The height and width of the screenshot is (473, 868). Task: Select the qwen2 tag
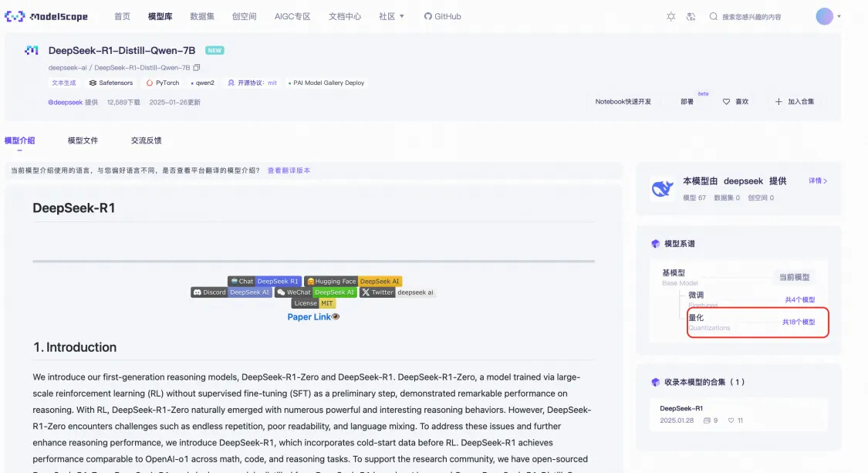[x=203, y=83]
